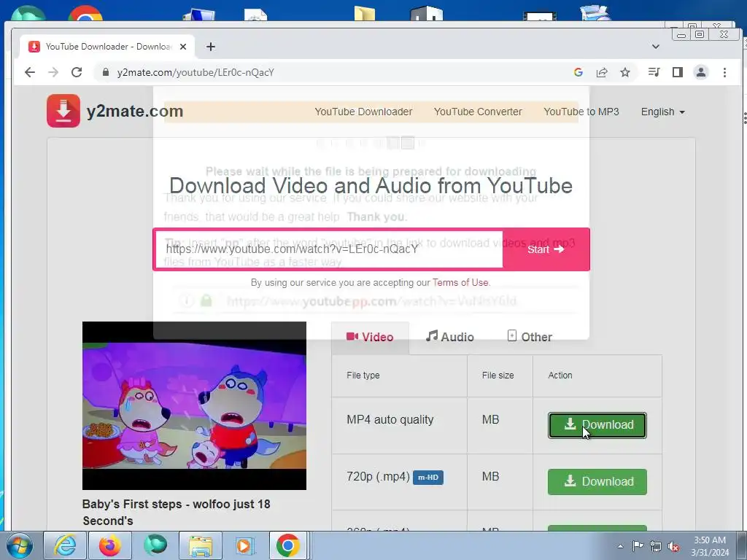Screen dimensions: 747x560
Task: Share this page via share icon
Action: pyautogui.click(x=602, y=72)
